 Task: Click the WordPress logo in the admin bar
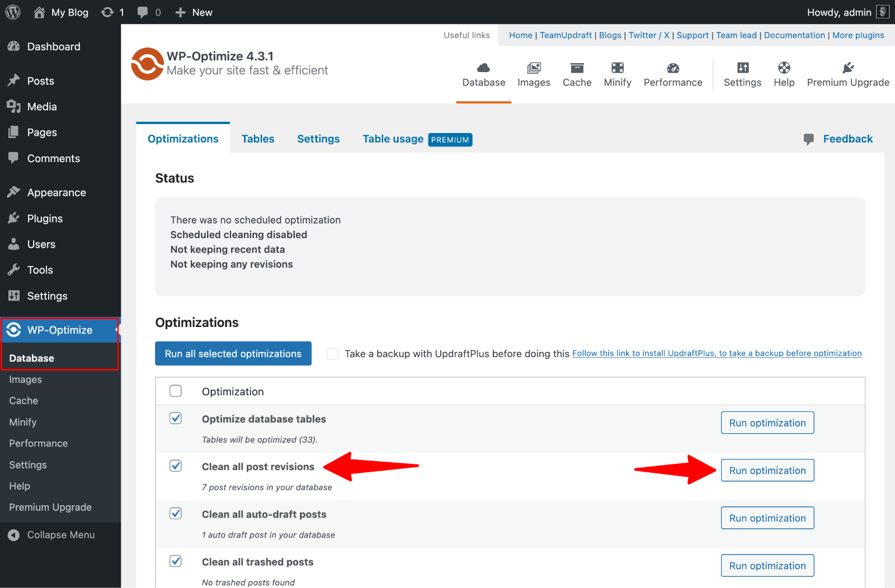click(12, 12)
